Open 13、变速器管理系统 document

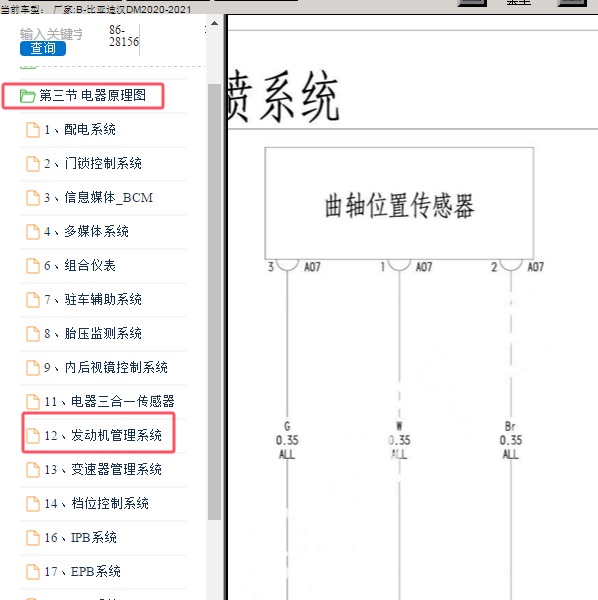[x=103, y=470]
